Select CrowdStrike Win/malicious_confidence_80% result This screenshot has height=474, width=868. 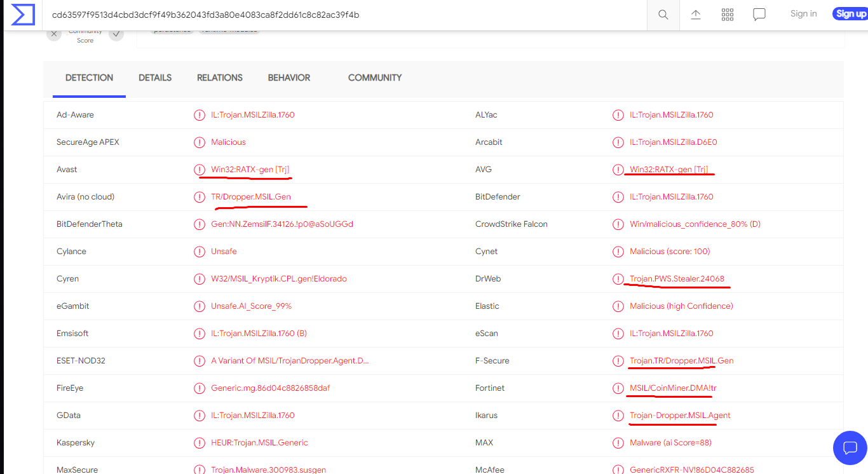(695, 224)
